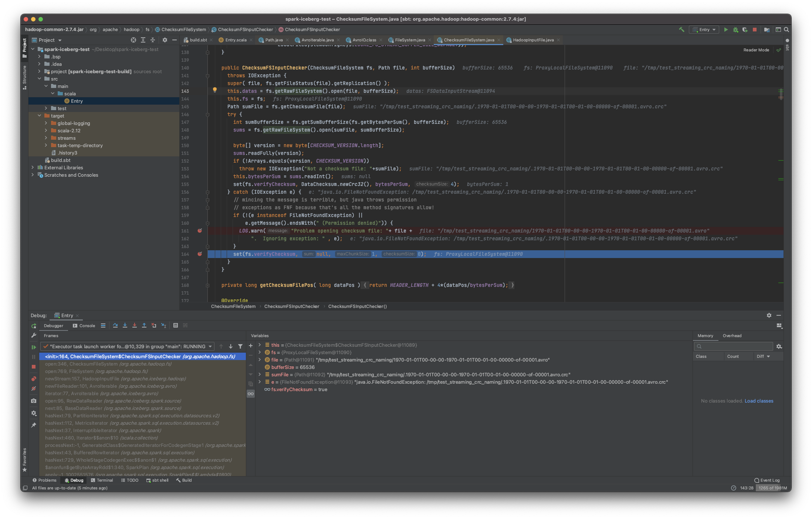This screenshot has width=812, height=519.
Task: Click the Mute Breakpoints icon
Action: pyautogui.click(x=34, y=389)
